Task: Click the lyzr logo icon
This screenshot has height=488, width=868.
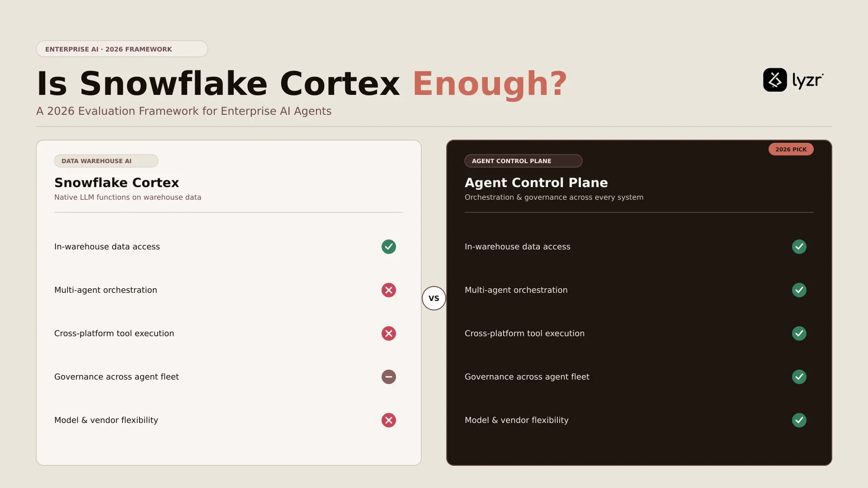Action: point(775,80)
